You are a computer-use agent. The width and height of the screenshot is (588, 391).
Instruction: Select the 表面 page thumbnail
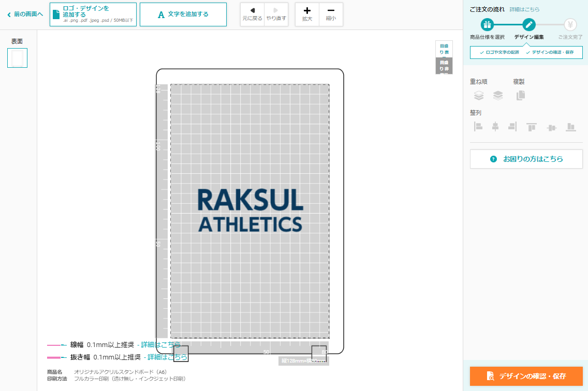coord(17,58)
